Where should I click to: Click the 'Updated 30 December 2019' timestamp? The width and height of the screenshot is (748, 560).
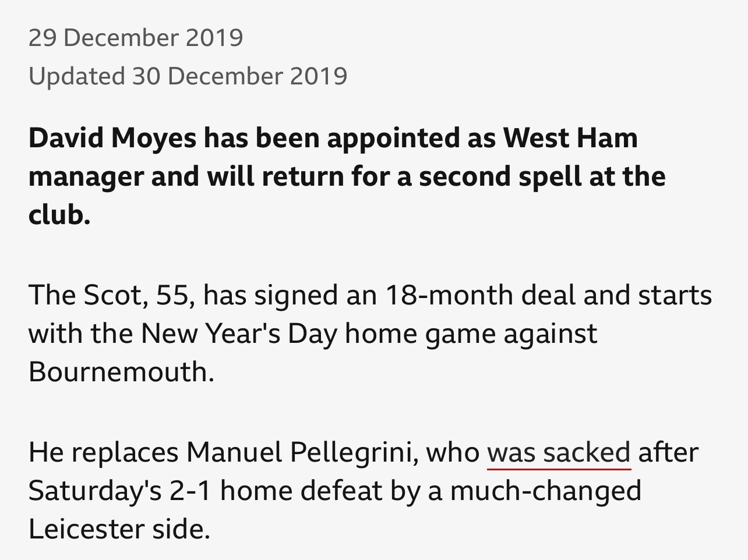tap(188, 76)
